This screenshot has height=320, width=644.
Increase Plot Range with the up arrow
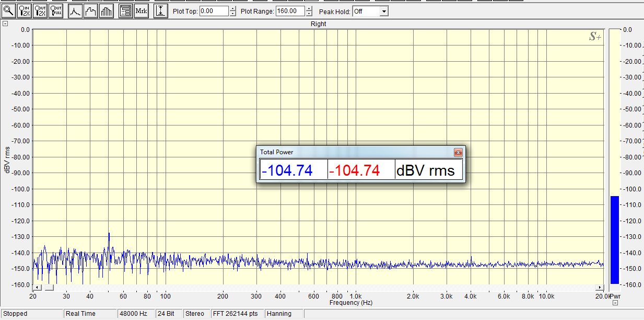(x=309, y=8)
